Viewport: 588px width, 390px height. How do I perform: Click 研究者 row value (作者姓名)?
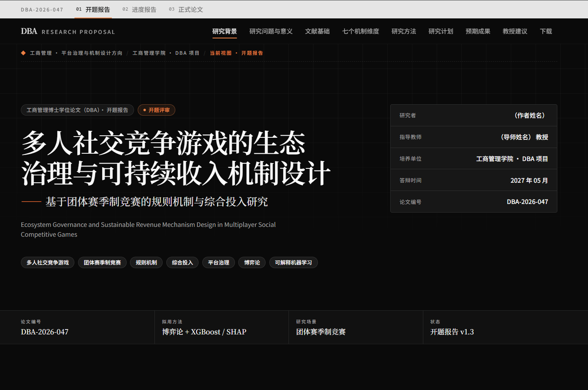point(530,115)
